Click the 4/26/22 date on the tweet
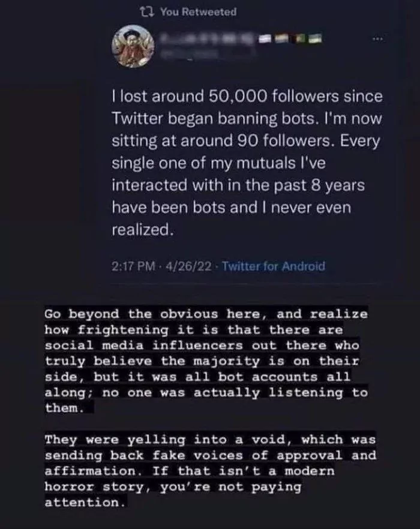 pos(188,267)
